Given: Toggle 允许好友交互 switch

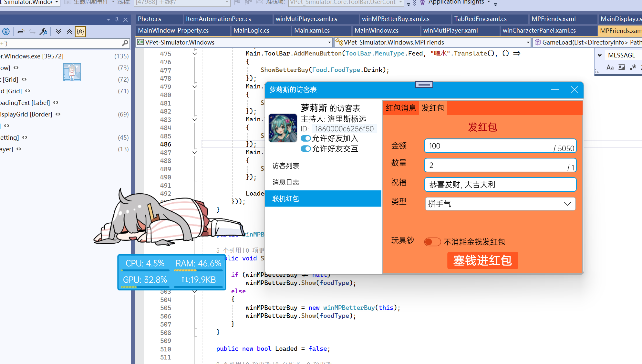Looking at the screenshot, I should pos(305,149).
